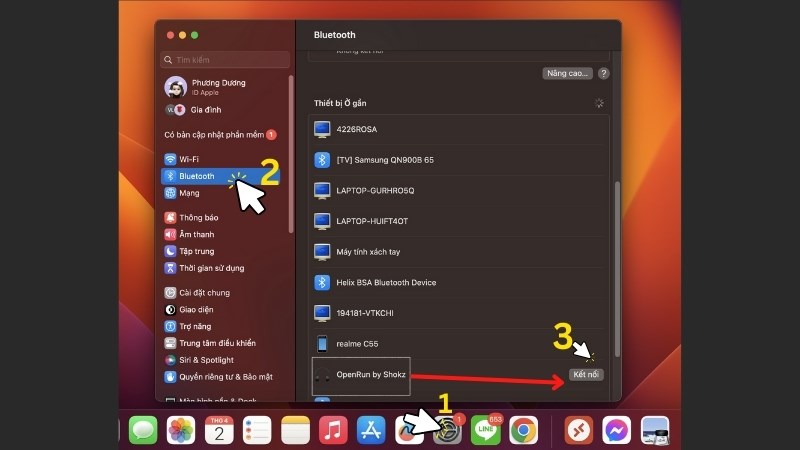
Task: Select the Máy tính xách tay device
Action: 459,252
